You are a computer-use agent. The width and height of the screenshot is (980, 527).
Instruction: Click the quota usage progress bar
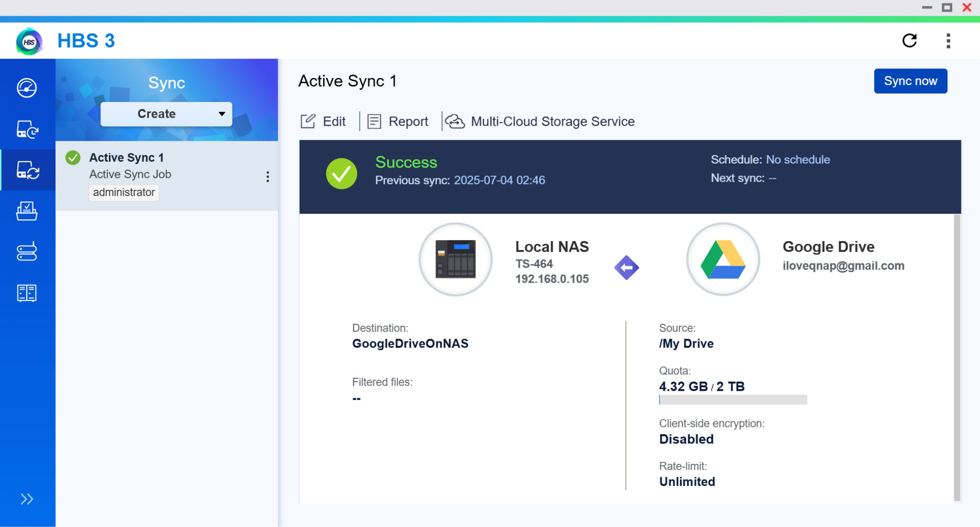point(733,400)
